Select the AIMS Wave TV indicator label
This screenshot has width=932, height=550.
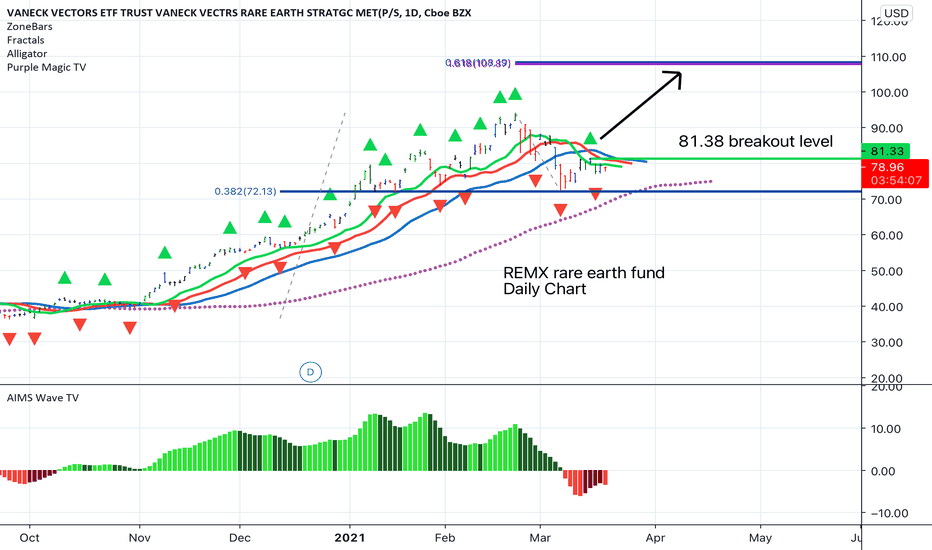click(43, 398)
